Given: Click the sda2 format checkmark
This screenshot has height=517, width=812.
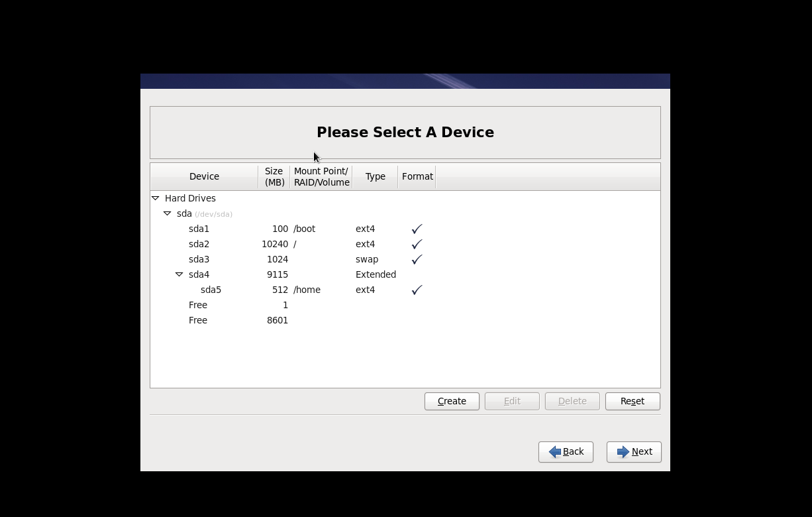Looking at the screenshot, I should tap(417, 244).
